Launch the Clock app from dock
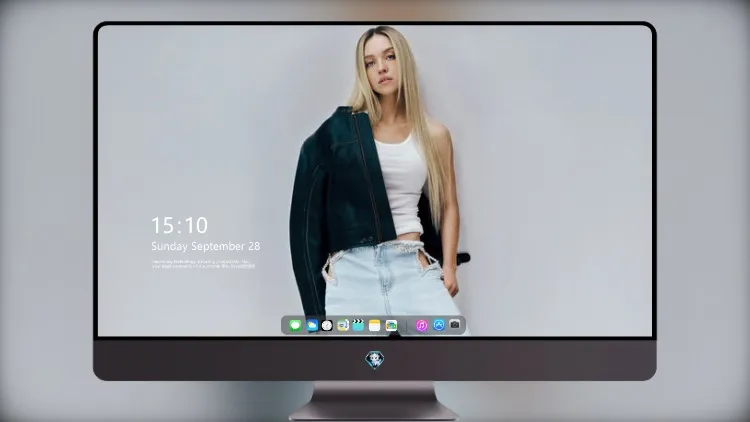The height and width of the screenshot is (422, 750). [x=327, y=326]
